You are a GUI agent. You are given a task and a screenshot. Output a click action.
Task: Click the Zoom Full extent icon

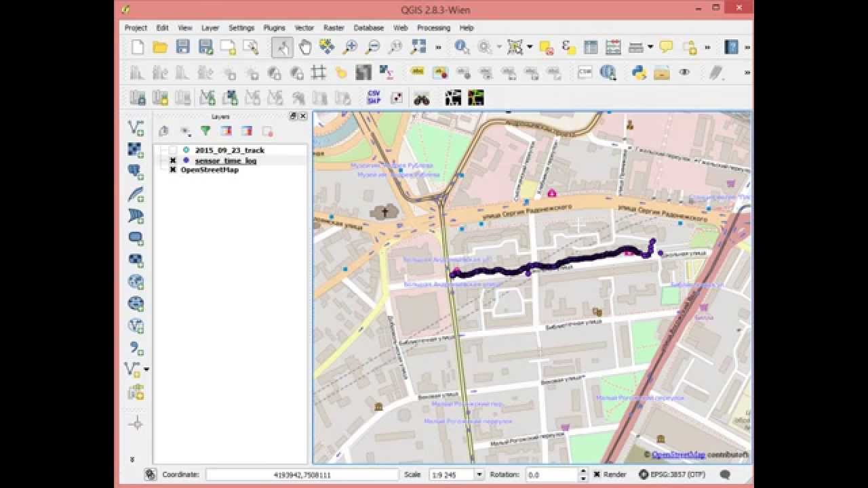[418, 47]
